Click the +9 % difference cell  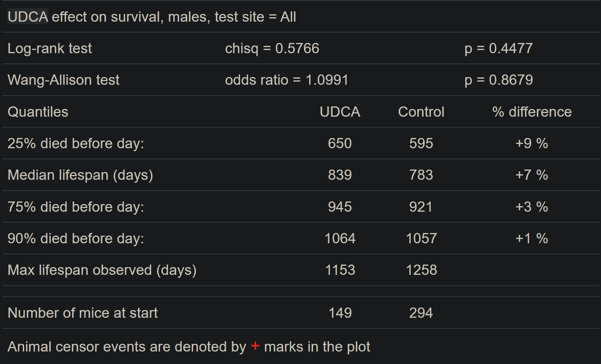pyautogui.click(x=532, y=143)
